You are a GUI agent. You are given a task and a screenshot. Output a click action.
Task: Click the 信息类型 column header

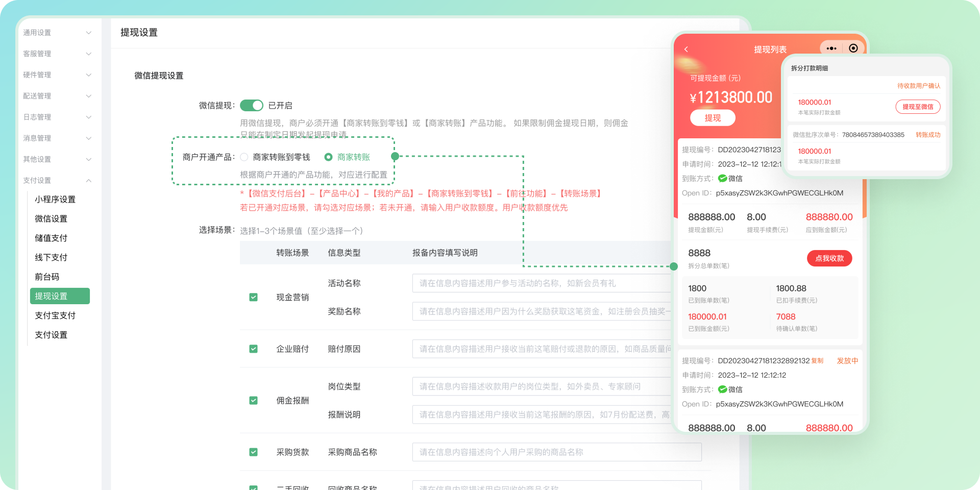point(344,253)
